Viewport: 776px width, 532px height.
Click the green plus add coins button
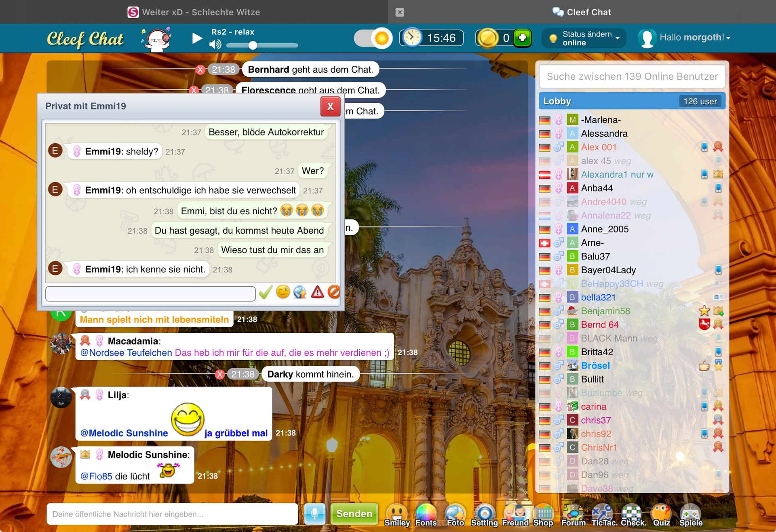pos(522,38)
